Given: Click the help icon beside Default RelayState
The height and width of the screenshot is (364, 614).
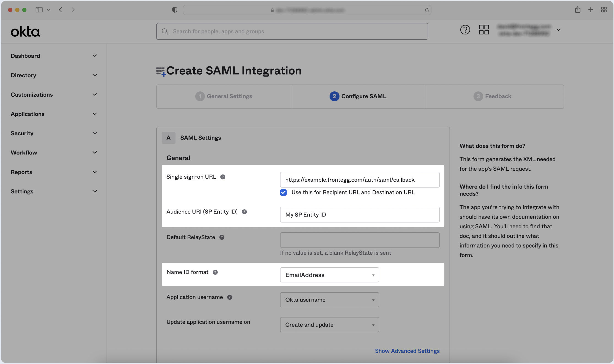Looking at the screenshot, I should click(222, 237).
